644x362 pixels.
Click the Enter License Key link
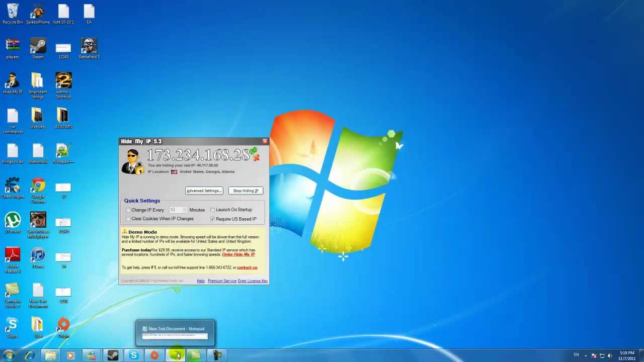[x=253, y=281]
